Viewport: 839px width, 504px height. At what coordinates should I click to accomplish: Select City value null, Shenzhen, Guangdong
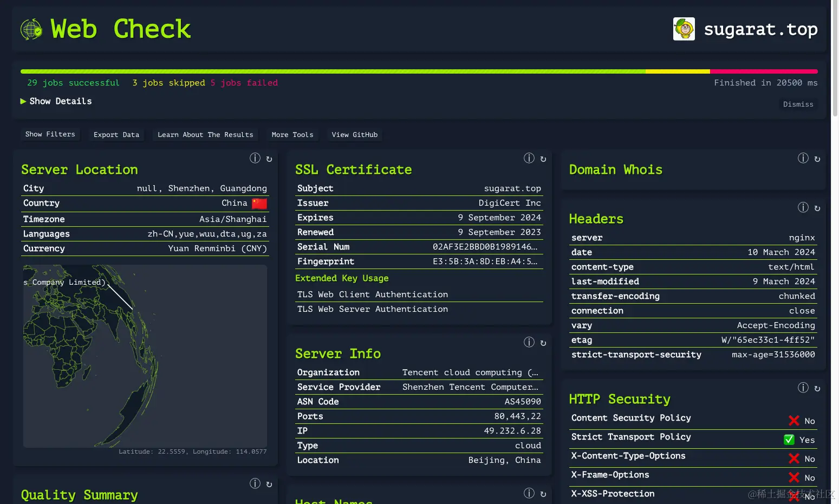coord(201,188)
